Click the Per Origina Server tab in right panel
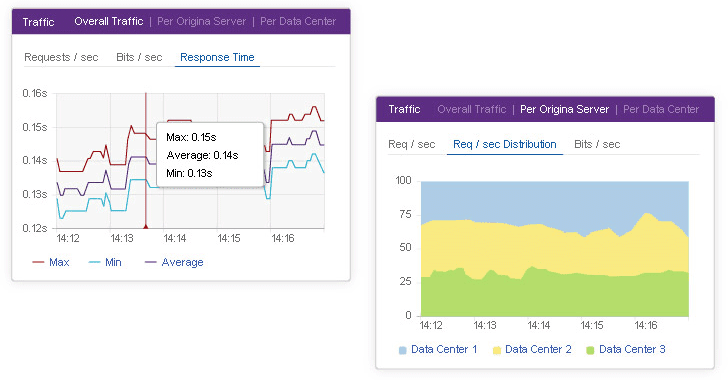728x380 pixels. pos(564,109)
